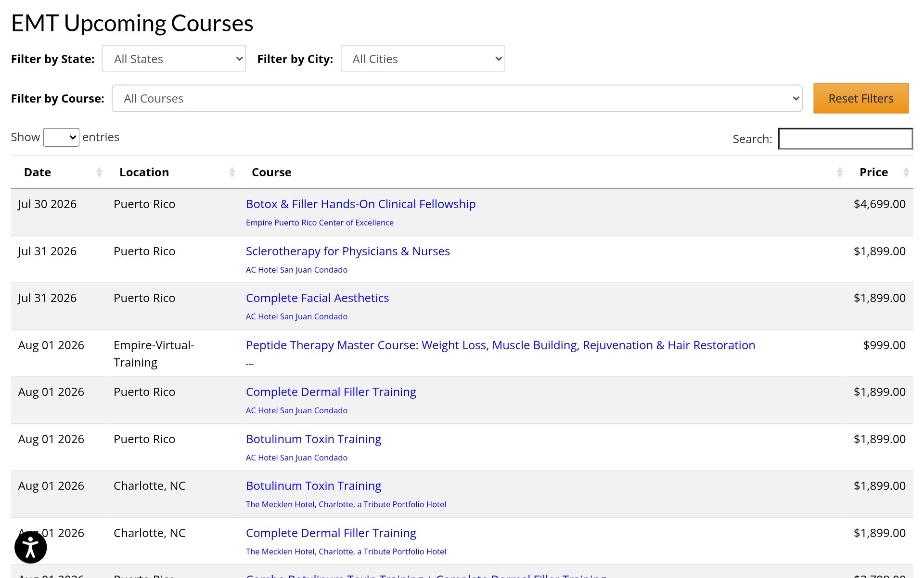Open Charlotte Complete Dermal Filler Training link

[x=331, y=533]
